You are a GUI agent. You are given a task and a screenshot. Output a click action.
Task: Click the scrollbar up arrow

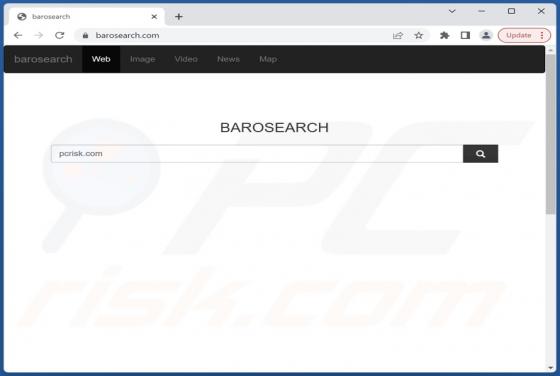[x=550, y=50]
